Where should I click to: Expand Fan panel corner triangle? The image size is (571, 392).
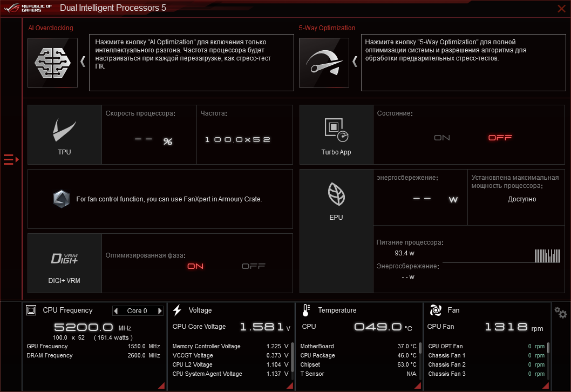click(x=546, y=386)
